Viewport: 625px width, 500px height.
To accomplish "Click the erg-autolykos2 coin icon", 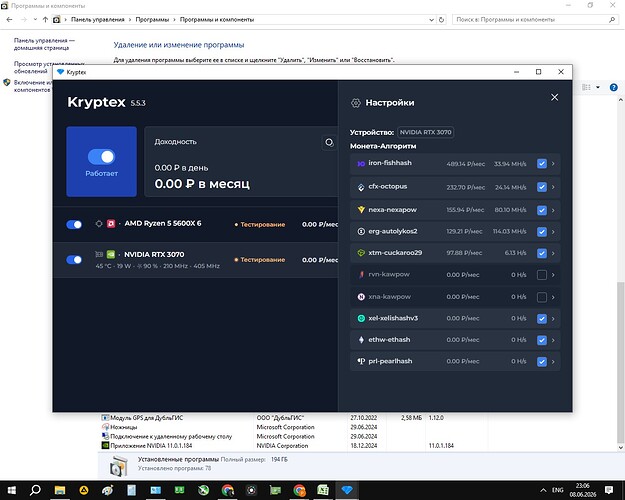I will tap(361, 231).
